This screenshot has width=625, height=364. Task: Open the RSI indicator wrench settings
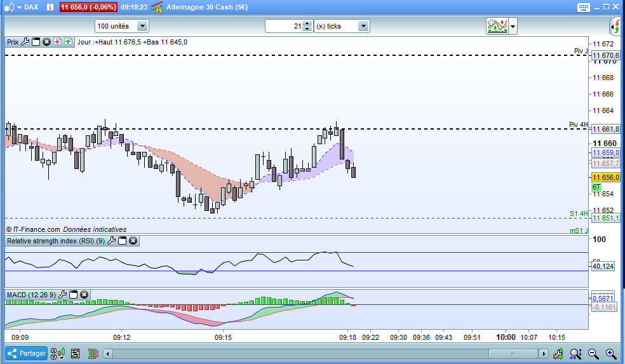(x=112, y=240)
